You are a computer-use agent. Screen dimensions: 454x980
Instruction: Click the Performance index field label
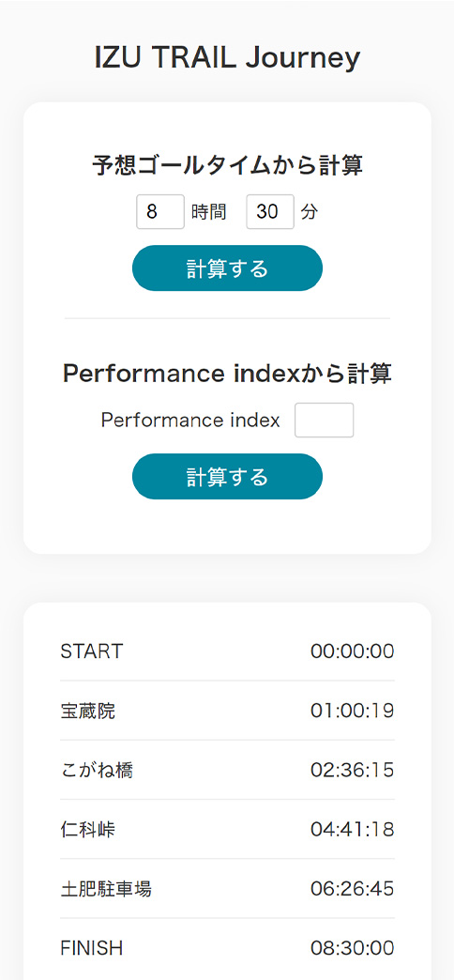click(190, 421)
